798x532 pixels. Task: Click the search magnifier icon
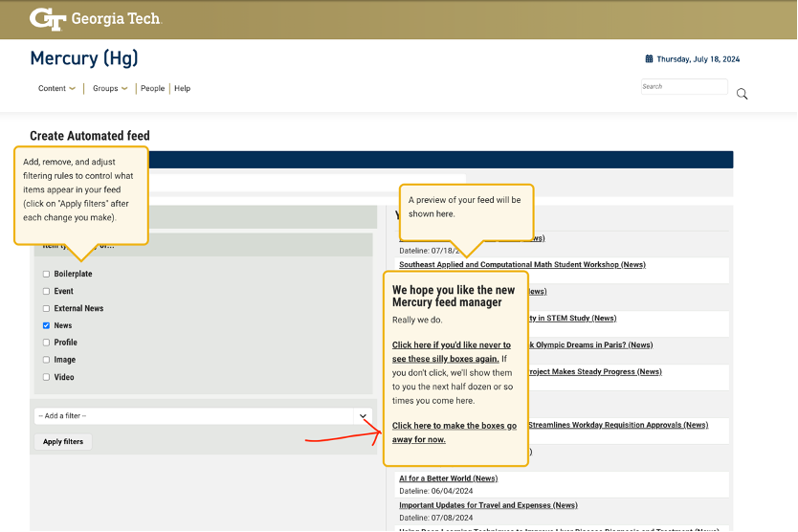742,94
